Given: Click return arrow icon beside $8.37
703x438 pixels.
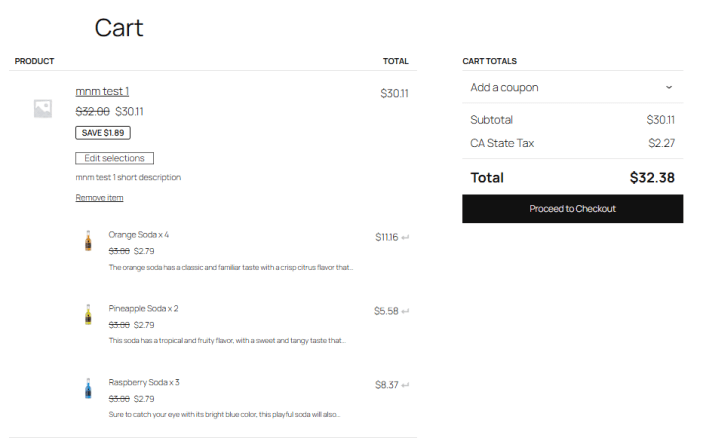Looking at the screenshot, I should pyautogui.click(x=406, y=385).
